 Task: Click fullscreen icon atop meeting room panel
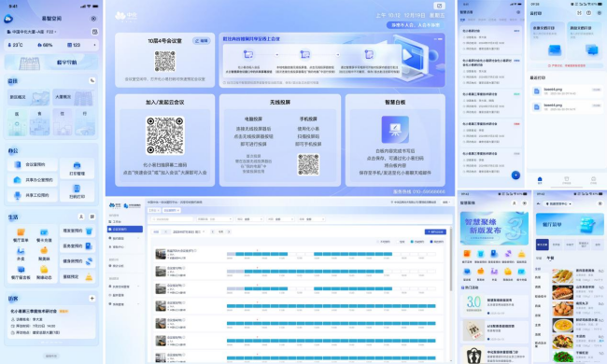coord(439,6)
